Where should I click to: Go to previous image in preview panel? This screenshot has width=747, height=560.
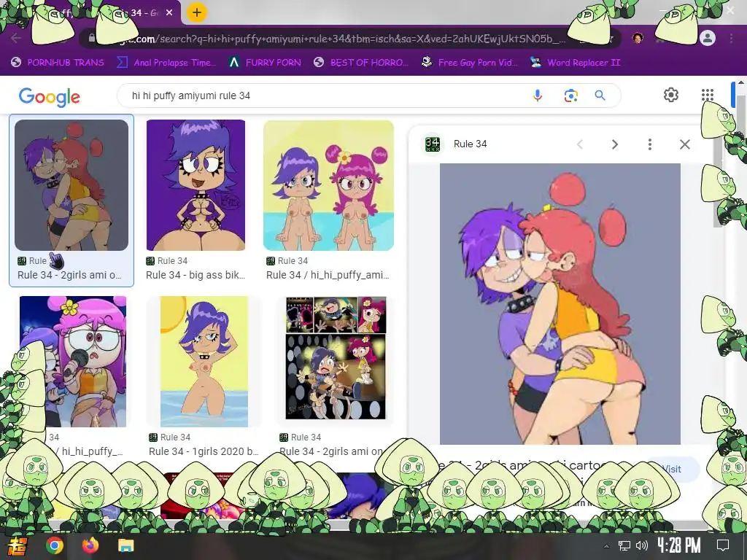(x=580, y=144)
